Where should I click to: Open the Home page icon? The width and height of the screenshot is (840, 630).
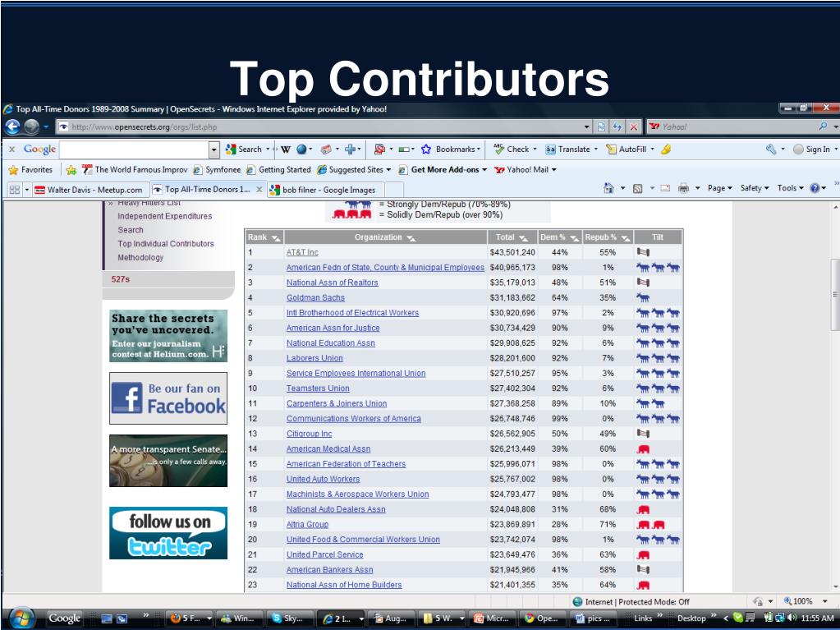(x=608, y=188)
